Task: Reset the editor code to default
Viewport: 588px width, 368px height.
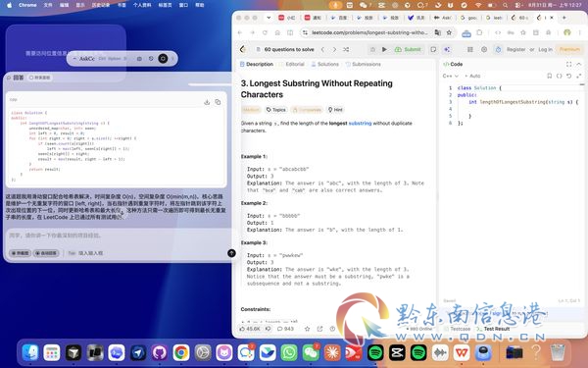Action: pos(568,76)
